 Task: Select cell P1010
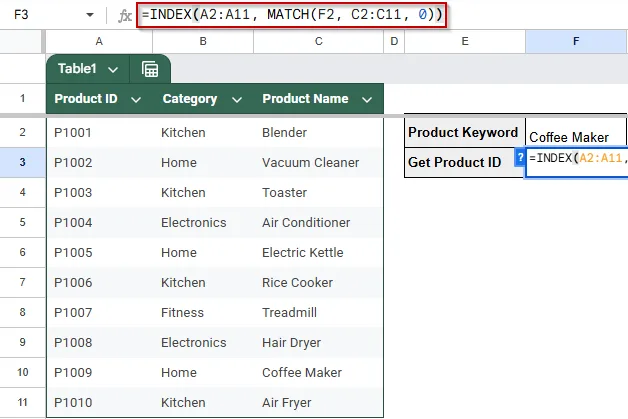[99, 402]
